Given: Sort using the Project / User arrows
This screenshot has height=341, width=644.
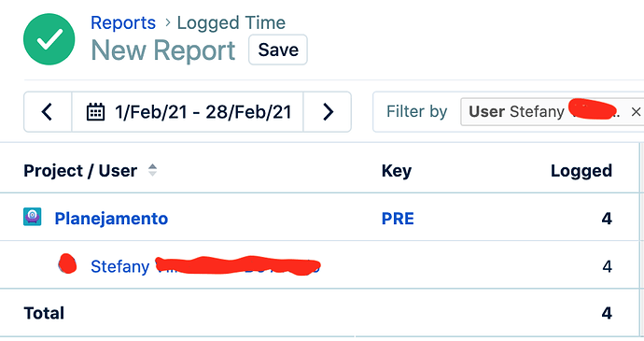Looking at the screenshot, I should point(152,170).
